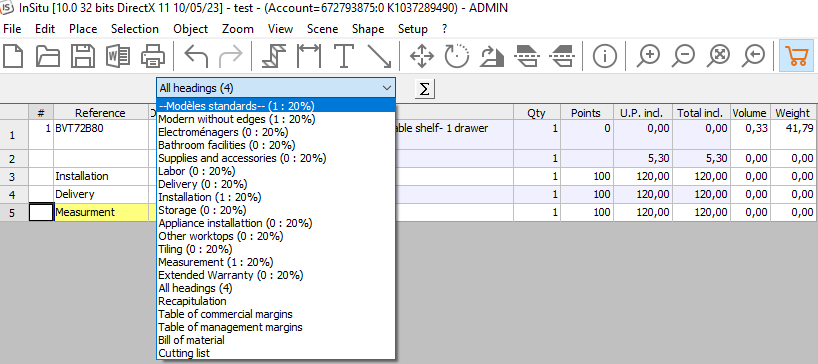Select Labor (0 : 20%) option
The height and width of the screenshot is (364, 818).
pos(276,171)
